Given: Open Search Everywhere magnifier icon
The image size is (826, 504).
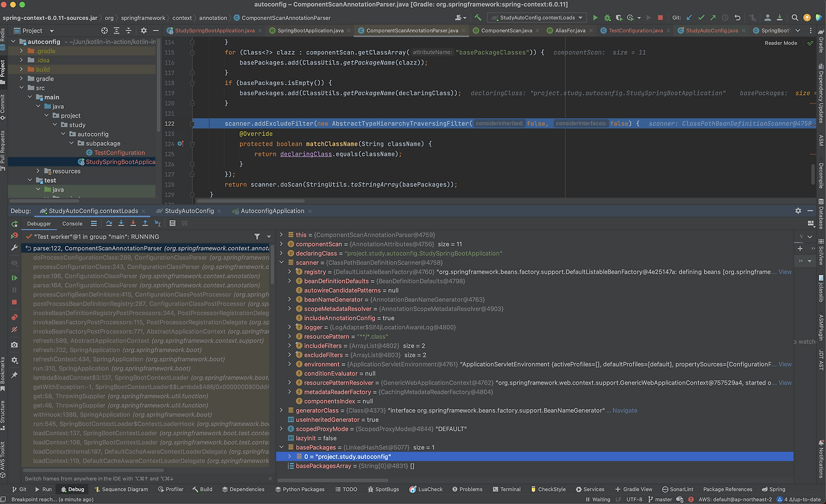Looking at the screenshot, I should (x=794, y=17).
